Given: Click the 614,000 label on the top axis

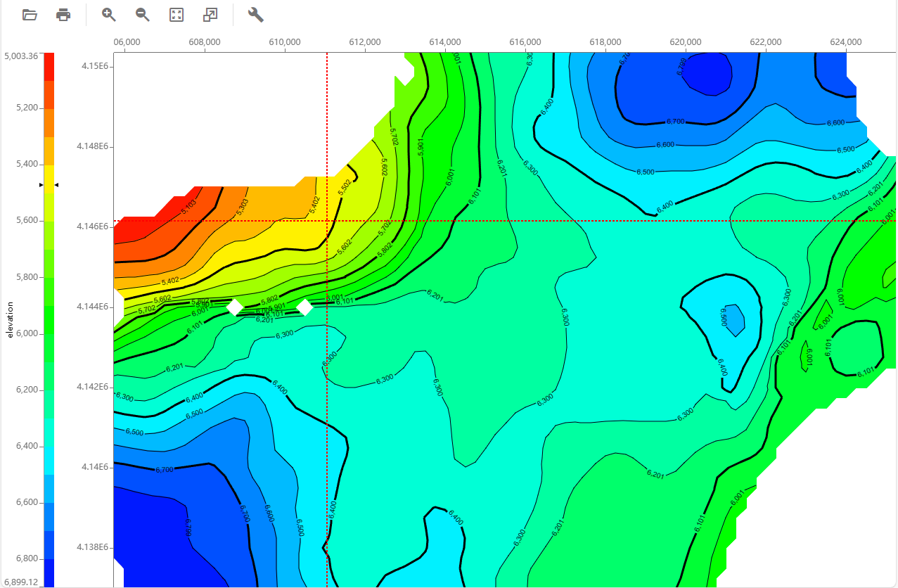Looking at the screenshot, I should (445, 42).
